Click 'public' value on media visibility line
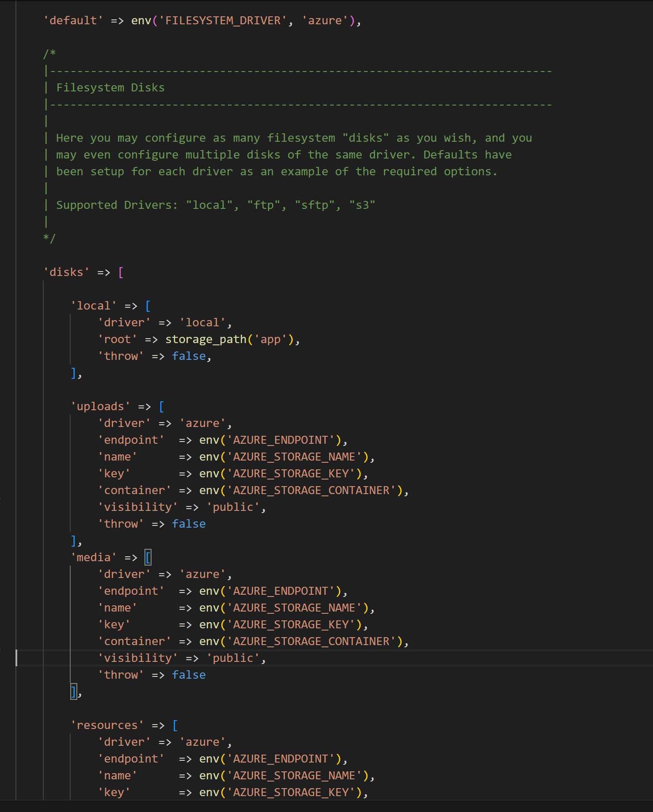 coord(233,658)
